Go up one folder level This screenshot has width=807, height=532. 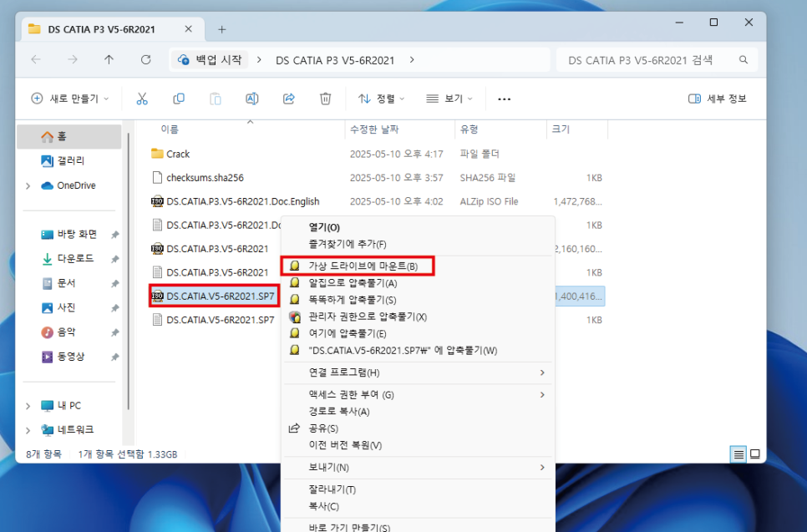tap(109, 59)
